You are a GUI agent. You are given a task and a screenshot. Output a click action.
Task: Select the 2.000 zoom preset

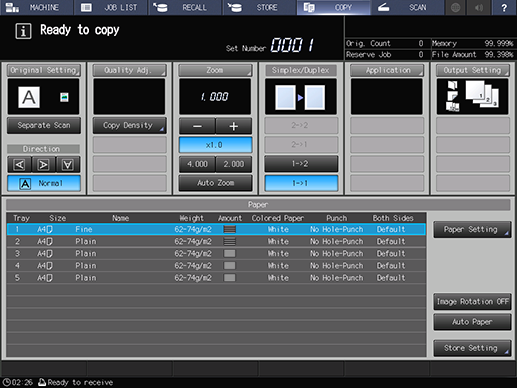click(234, 164)
